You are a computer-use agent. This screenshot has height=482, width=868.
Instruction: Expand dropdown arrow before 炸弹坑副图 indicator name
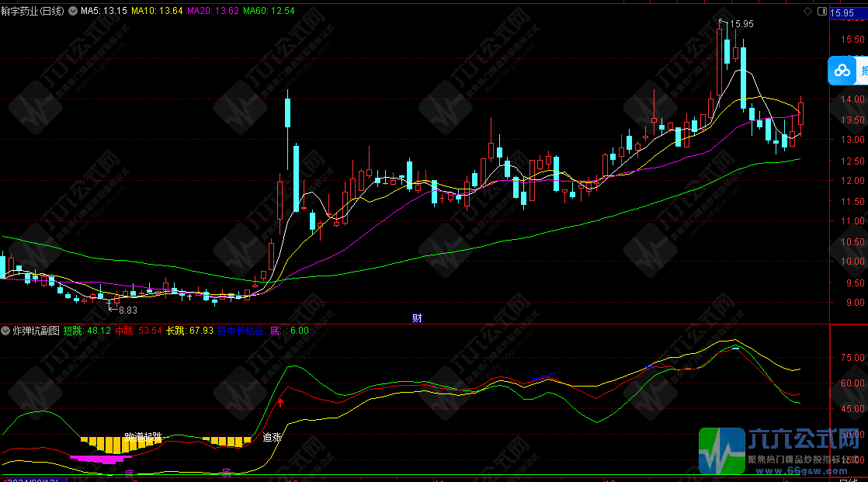point(6,331)
